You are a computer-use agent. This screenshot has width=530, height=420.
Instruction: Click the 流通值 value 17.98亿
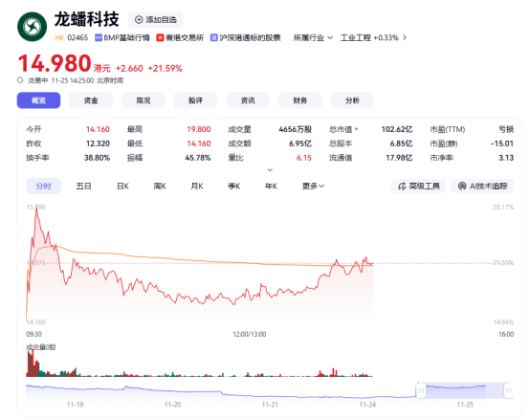399,158
